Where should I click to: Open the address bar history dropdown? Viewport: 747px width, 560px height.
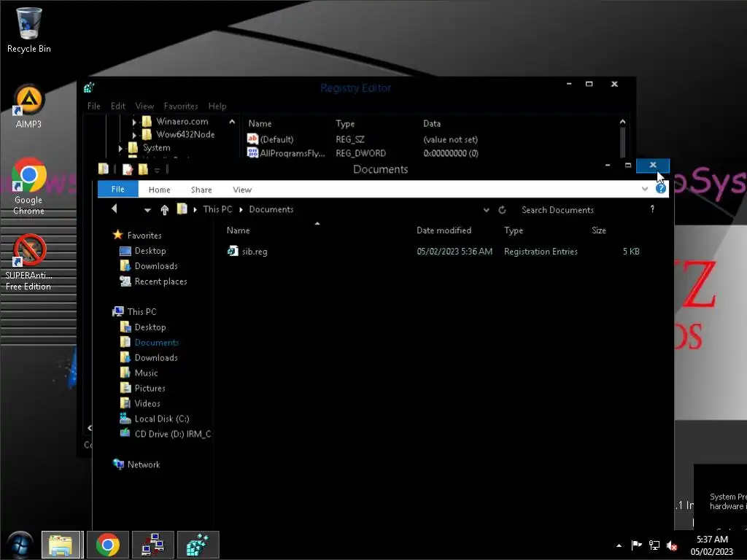(x=486, y=210)
